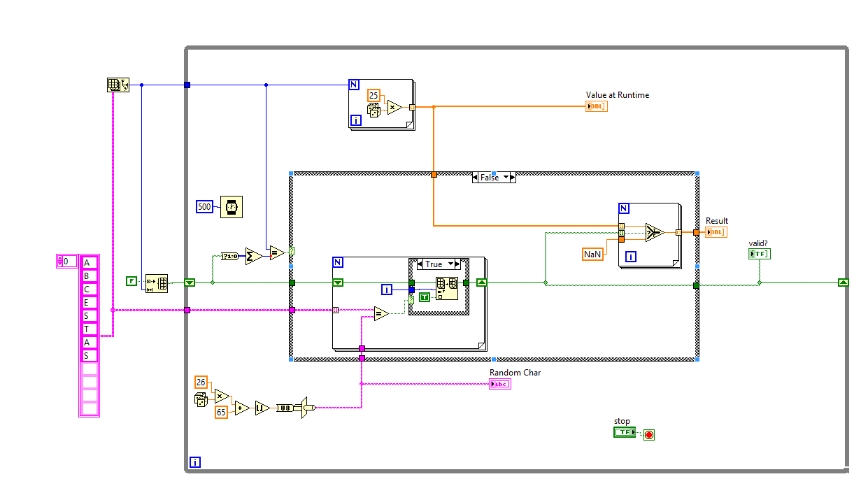Image resolution: width=868 pixels, height=486 pixels.
Task: Click the dice below constant 26
Action: 199,399
